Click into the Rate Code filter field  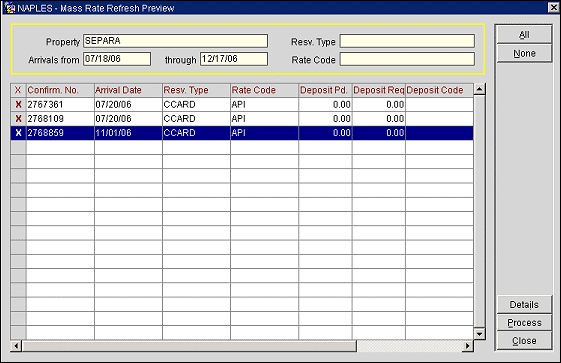point(407,59)
